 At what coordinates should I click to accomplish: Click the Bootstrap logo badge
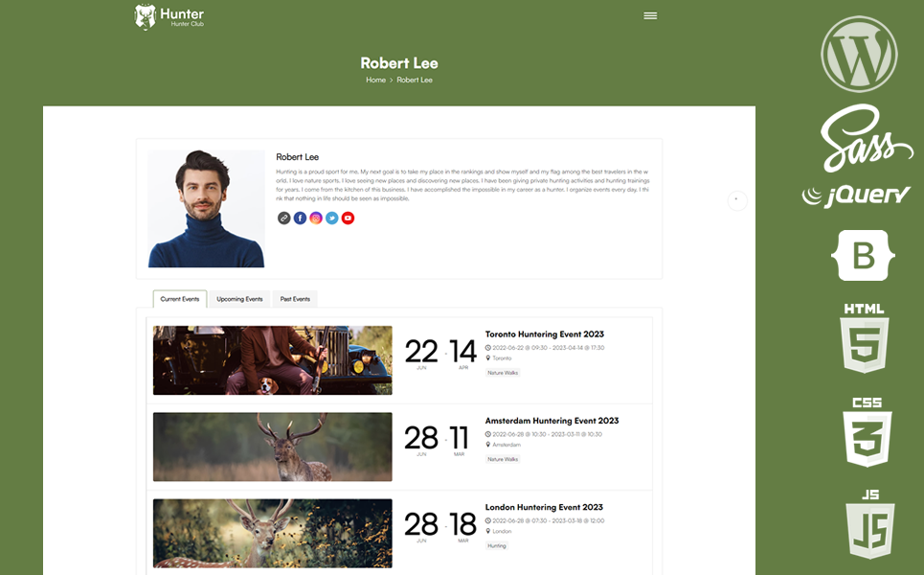864,256
